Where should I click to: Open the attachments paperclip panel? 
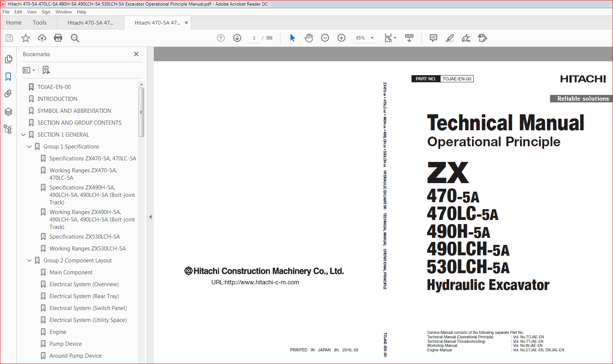tap(8, 94)
